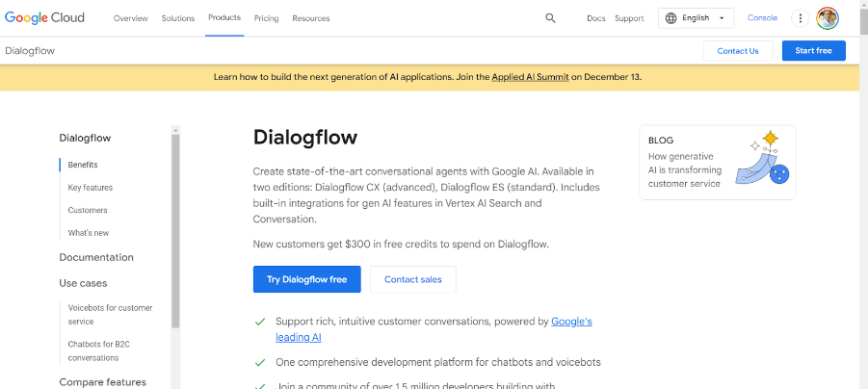Select Dialogflow heading in the sidebar
Screen dimensions: 868x389
(x=85, y=139)
